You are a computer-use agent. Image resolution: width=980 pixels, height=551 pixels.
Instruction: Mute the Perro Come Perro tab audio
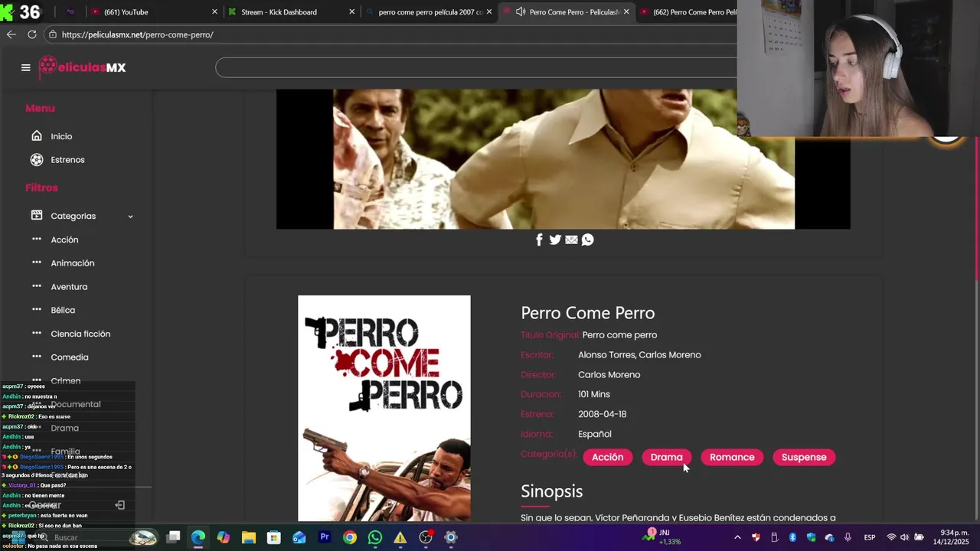pos(521,11)
